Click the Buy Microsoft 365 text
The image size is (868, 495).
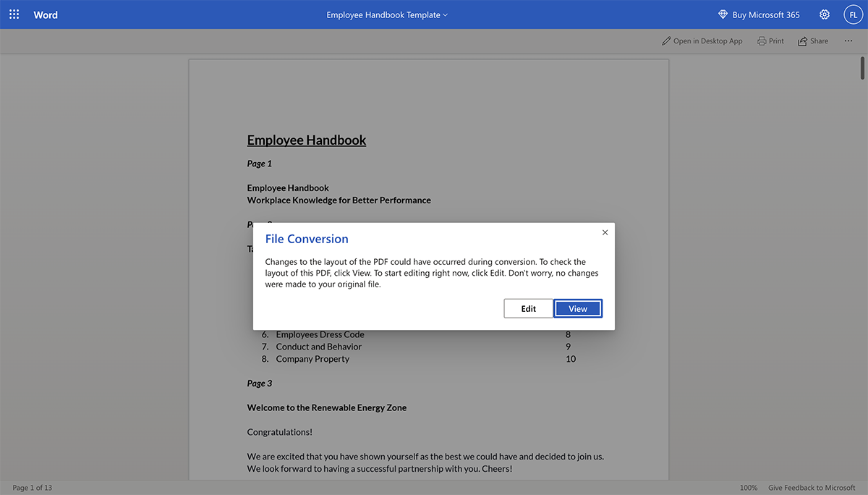(x=766, y=15)
